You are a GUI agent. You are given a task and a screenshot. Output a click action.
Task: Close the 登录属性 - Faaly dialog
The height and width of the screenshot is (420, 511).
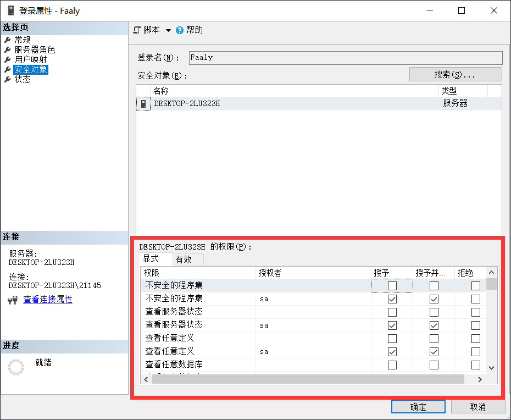(494, 10)
